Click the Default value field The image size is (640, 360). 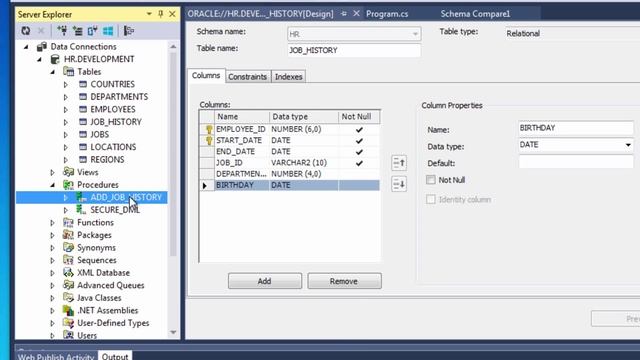pos(576,162)
